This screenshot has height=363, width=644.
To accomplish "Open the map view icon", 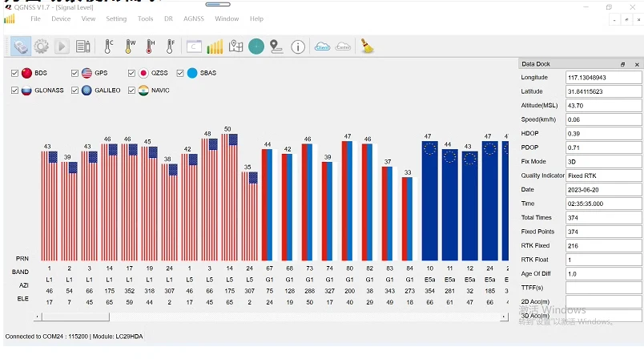I will tap(235, 46).
